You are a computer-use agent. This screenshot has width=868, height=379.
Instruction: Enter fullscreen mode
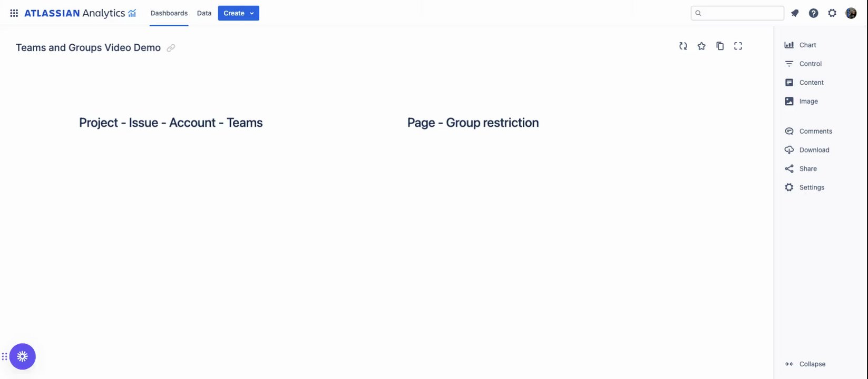[x=738, y=46]
